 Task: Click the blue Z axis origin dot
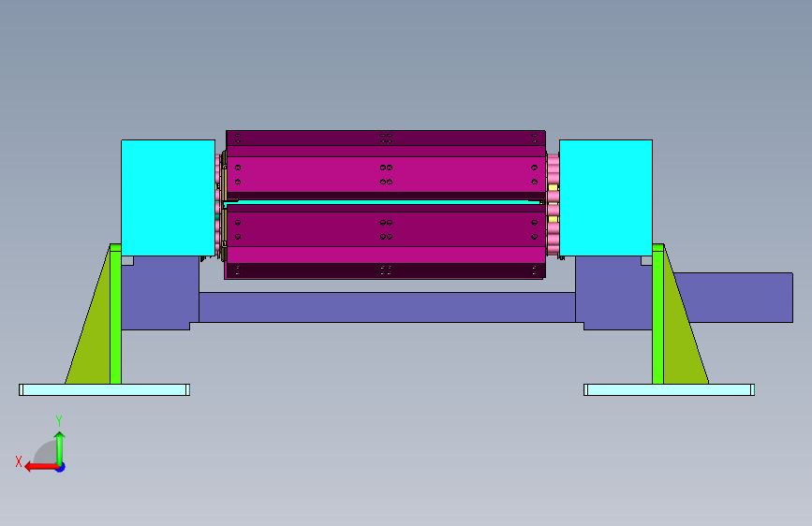point(61,467)
